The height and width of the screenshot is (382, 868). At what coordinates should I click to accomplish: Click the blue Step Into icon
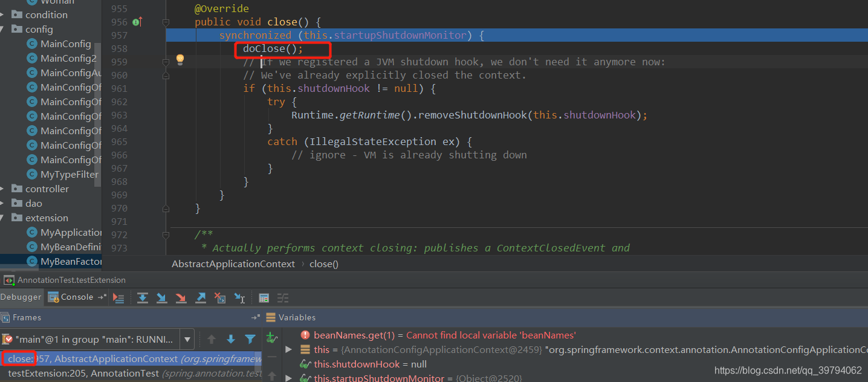click(162, 297)
